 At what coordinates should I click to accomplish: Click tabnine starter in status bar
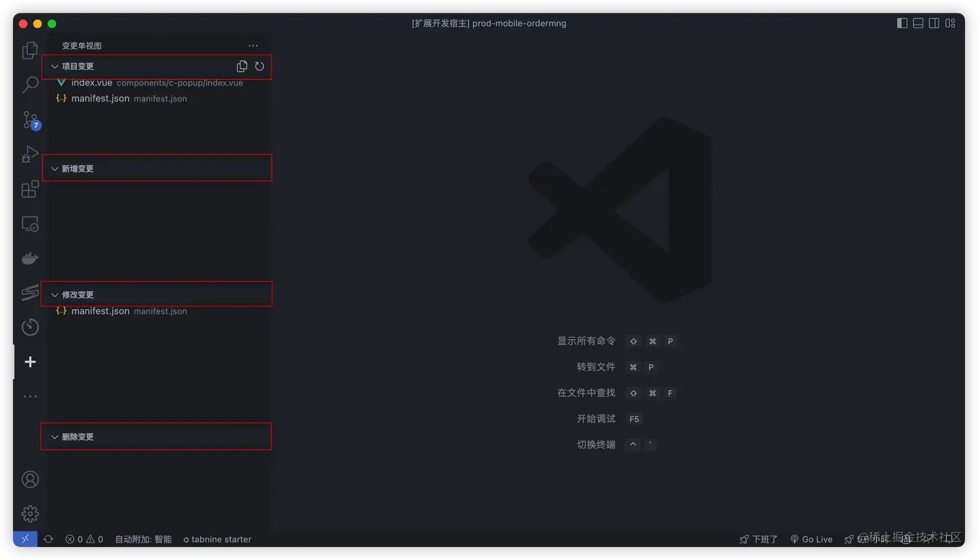coord(217,539)
